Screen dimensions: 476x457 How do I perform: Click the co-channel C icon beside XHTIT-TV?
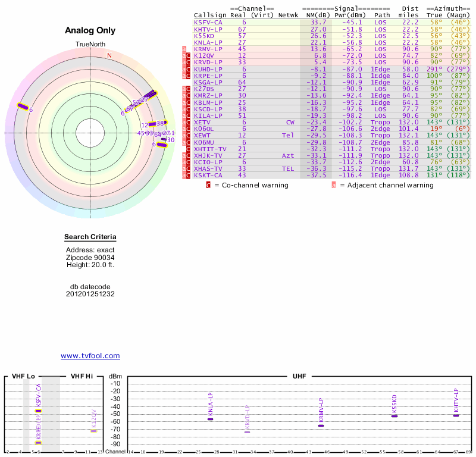click(x=189, y=148)
